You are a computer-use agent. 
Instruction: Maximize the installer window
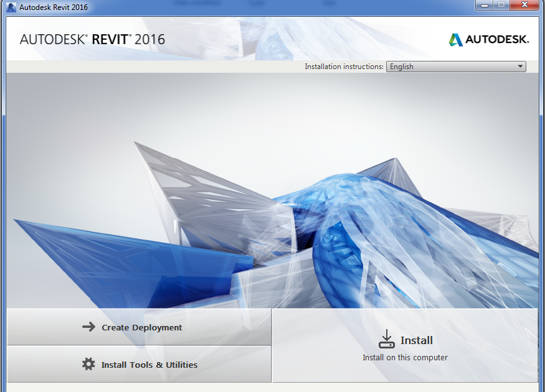[501, 5]
